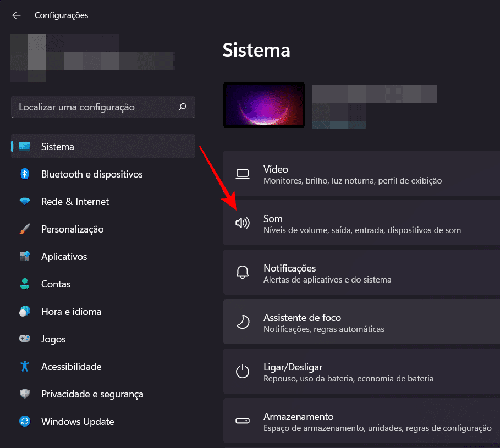
Task: Open Armazenamento storage settings
Action: 361,421
